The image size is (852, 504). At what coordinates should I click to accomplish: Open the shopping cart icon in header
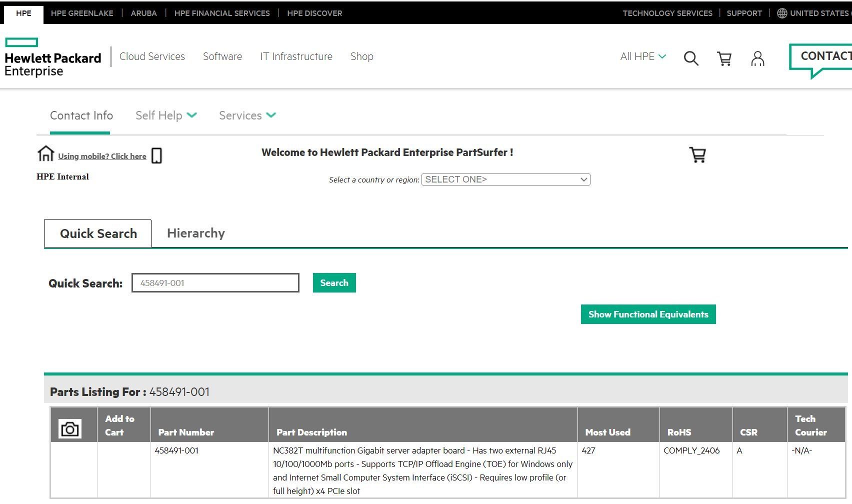(724, 58)
